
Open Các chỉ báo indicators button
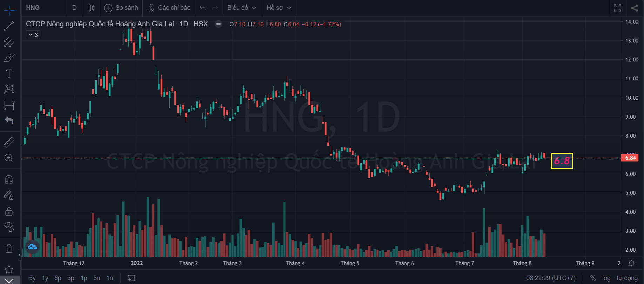click(x=169, y=8)
